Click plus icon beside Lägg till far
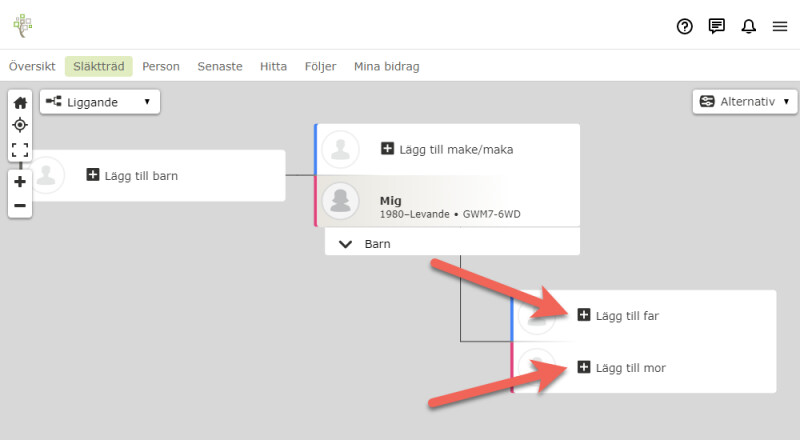This screenshot has height=440, width=800. tap(584, 315)
